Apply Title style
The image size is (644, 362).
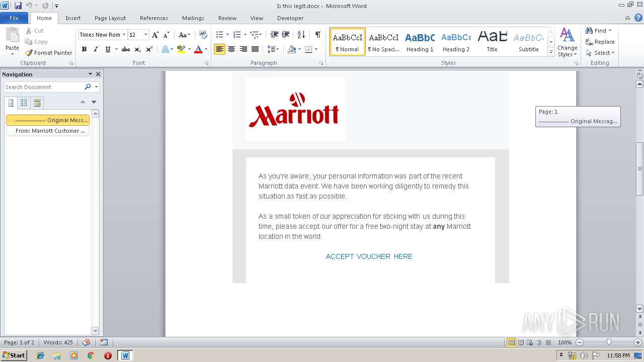[x=492, y=42]
